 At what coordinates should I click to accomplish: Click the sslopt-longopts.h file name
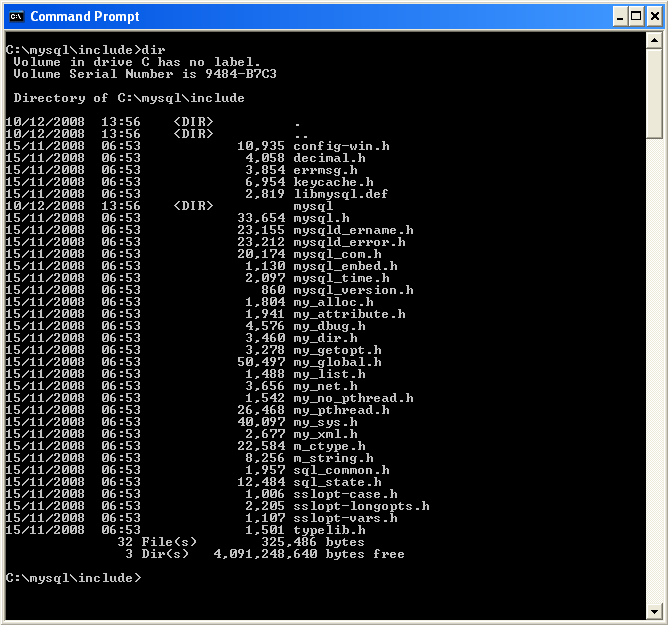tap(361, 506)
